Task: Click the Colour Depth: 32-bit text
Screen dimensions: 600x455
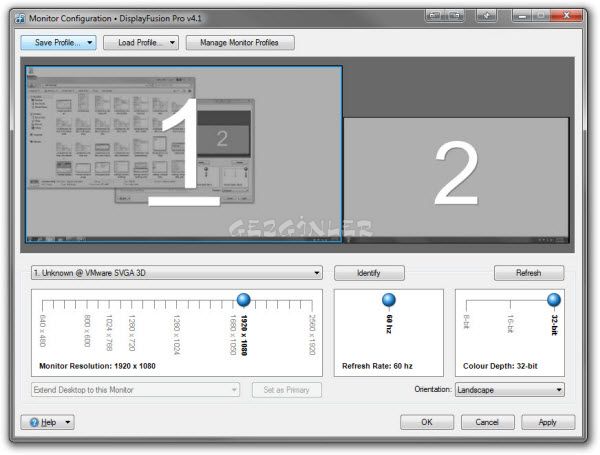Action: tap(500, 366)
